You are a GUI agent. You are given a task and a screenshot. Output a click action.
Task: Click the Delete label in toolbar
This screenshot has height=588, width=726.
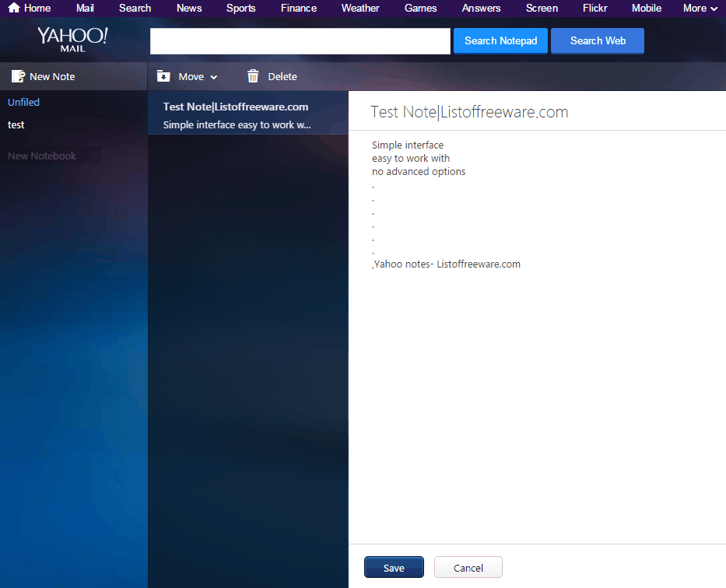click(x=282, y=76)
